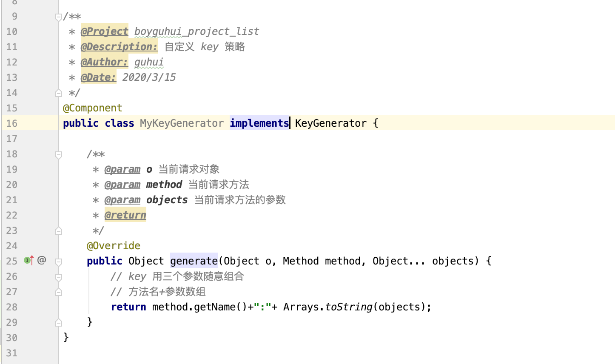Click the comment fold end marker on line 27
Image resolution: width=615 pixels, height=364 pixels.
(59, 292)
